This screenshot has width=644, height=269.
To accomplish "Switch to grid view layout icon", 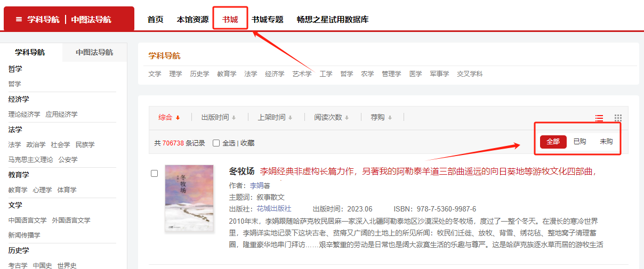I will coord(618,118).
